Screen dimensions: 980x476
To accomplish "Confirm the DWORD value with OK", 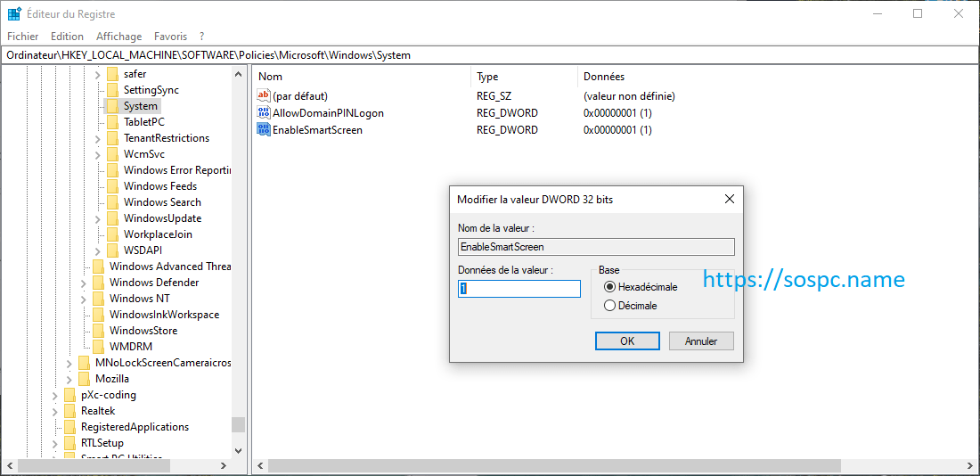I will [627, 341].
